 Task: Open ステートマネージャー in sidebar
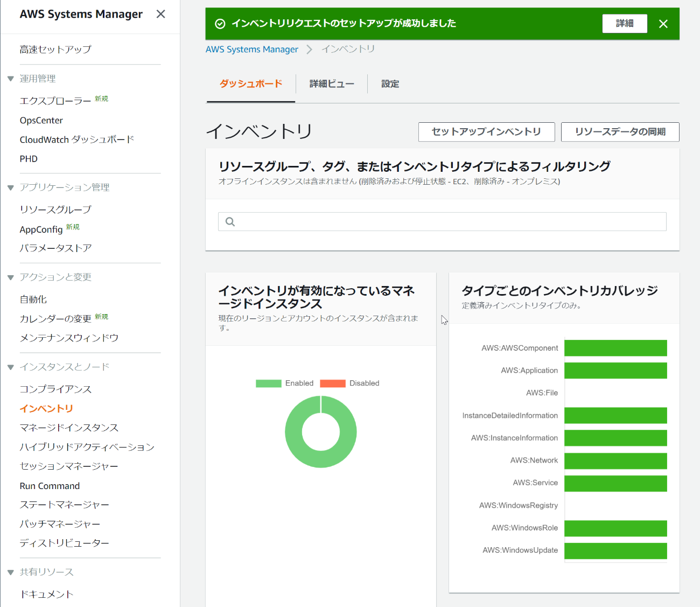tap(65, 505)
